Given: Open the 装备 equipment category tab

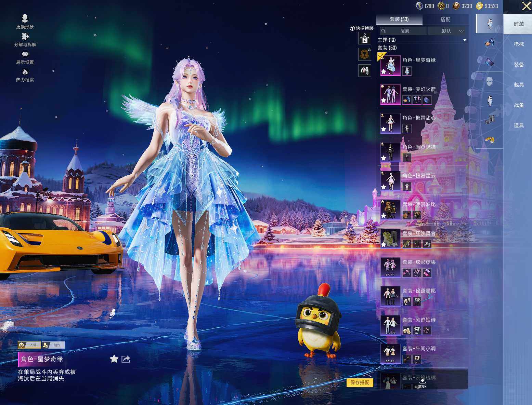Looking at the screenshot, I should pos(518,65).
